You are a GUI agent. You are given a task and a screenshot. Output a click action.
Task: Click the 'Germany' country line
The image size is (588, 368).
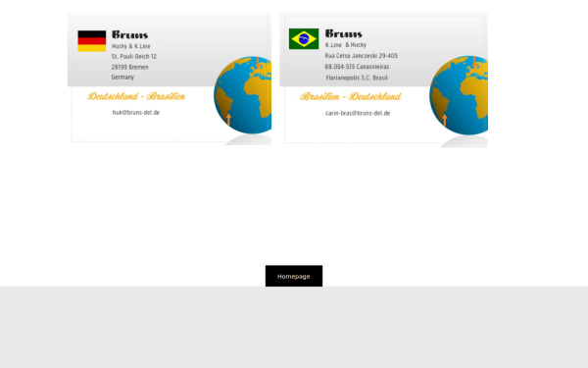coord(122,77)
